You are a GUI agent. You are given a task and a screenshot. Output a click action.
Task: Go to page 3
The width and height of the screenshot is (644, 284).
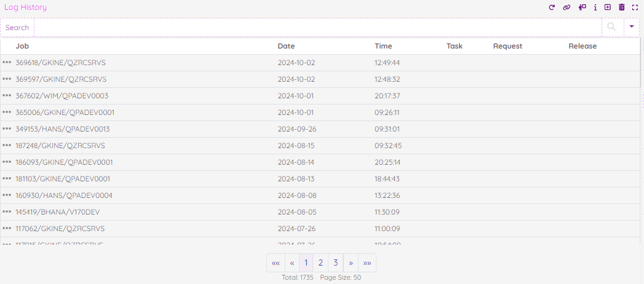click(x=335, y=263)
